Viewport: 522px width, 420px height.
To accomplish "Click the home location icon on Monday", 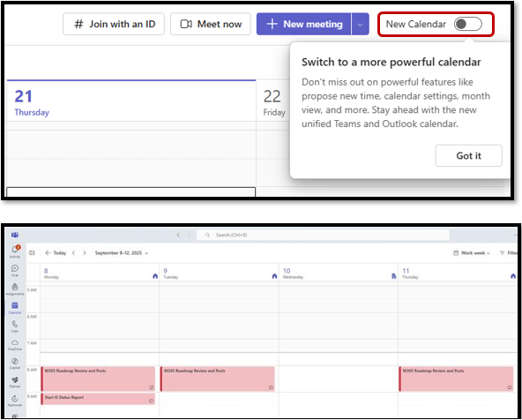I will click(155, 276).
